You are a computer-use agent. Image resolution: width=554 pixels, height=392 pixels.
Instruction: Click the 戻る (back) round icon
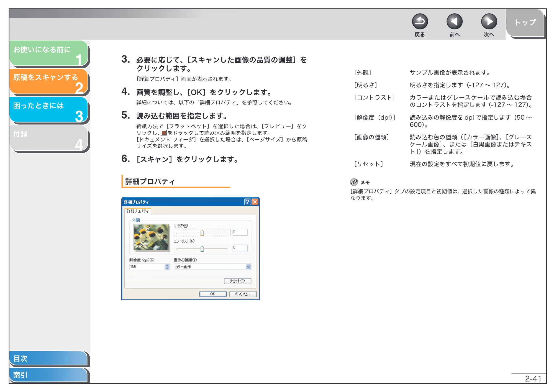point(420,21)
